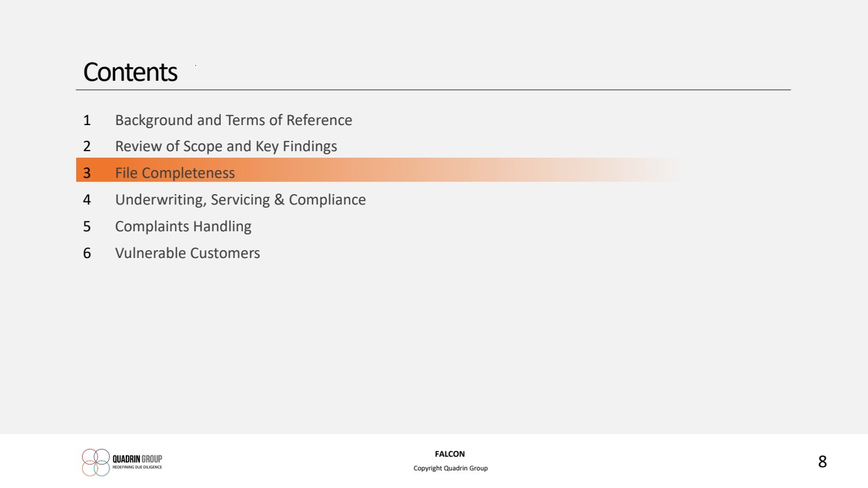The image size is (868, 488).
Task: Click section number 5 in contents
Action: pyautogui.click(x=87, y=227)
